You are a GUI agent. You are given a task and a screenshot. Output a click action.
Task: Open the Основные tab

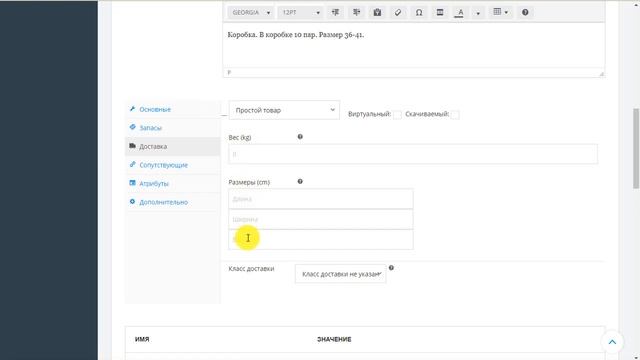173,109
